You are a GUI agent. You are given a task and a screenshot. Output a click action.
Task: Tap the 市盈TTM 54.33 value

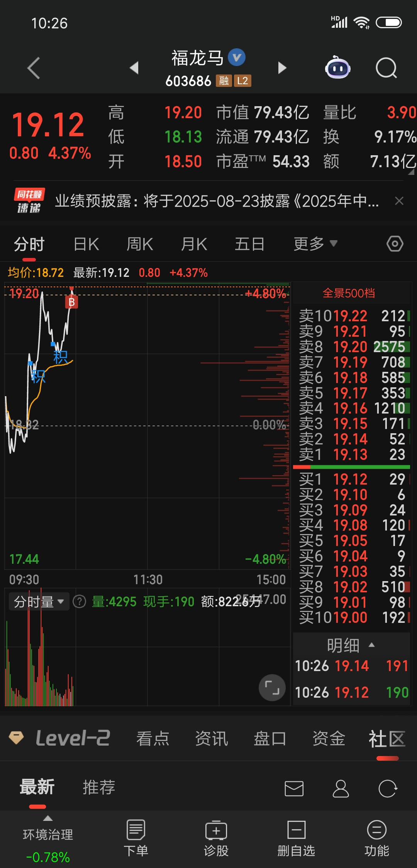(x=263, y=161)
